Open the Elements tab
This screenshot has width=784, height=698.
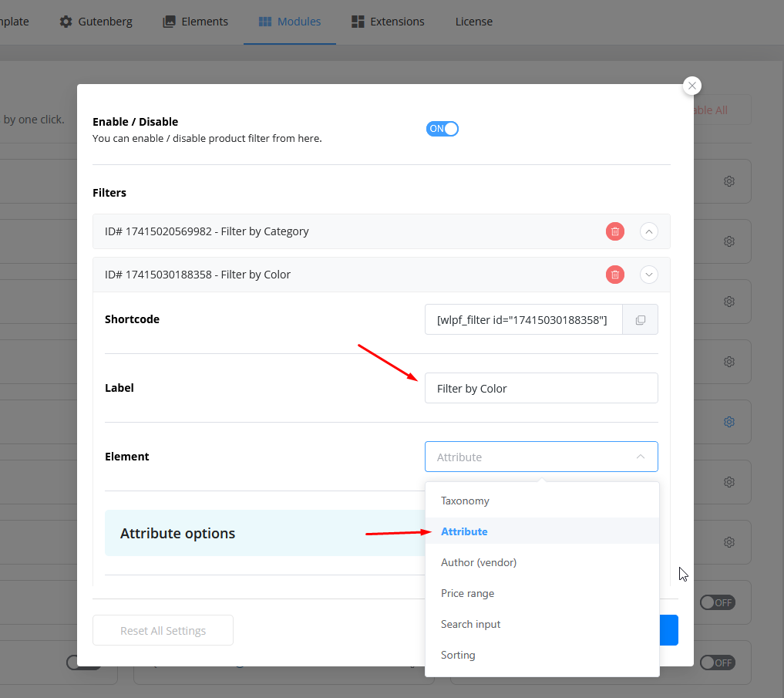(x=196, y=22)
